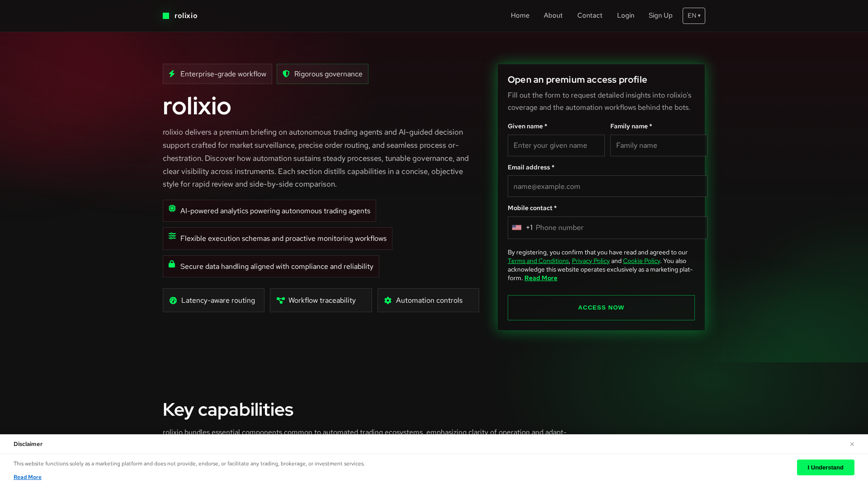
Task: Click the ACCESS NOW button
Action: coord(601,308)
